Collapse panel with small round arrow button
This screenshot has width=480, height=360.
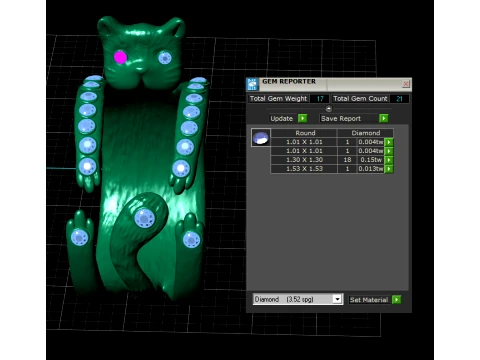click(329, 108)
